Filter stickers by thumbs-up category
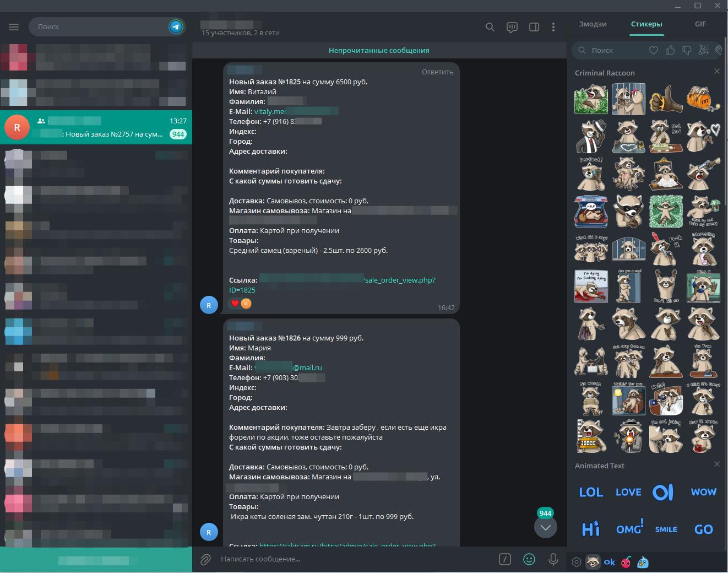Viewport: 728px width, 573px height. pos(670,50)
